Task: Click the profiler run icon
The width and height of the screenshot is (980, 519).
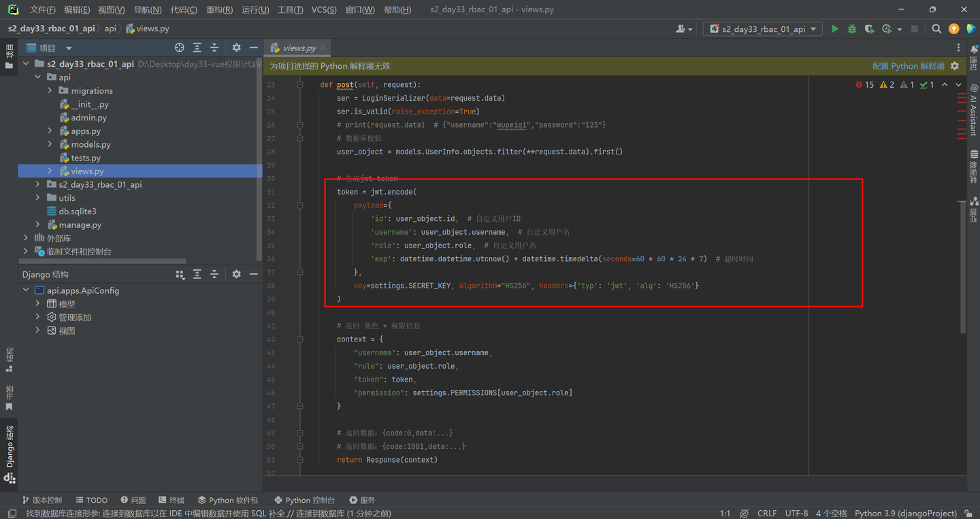Action: (x=886, y=29)
